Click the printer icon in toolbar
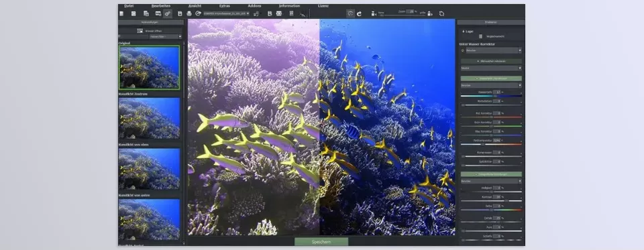Viewport: 644px width, 250px height. coord(189,13)
